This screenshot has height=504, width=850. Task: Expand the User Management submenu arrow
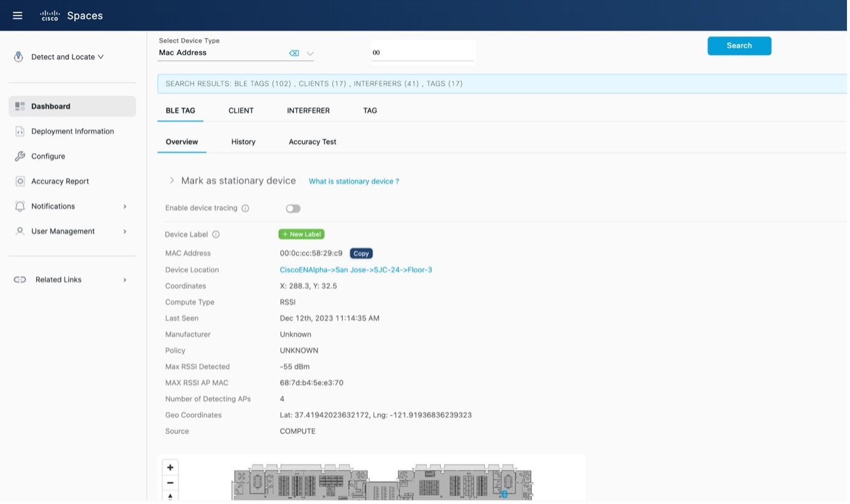coord(125,232)
